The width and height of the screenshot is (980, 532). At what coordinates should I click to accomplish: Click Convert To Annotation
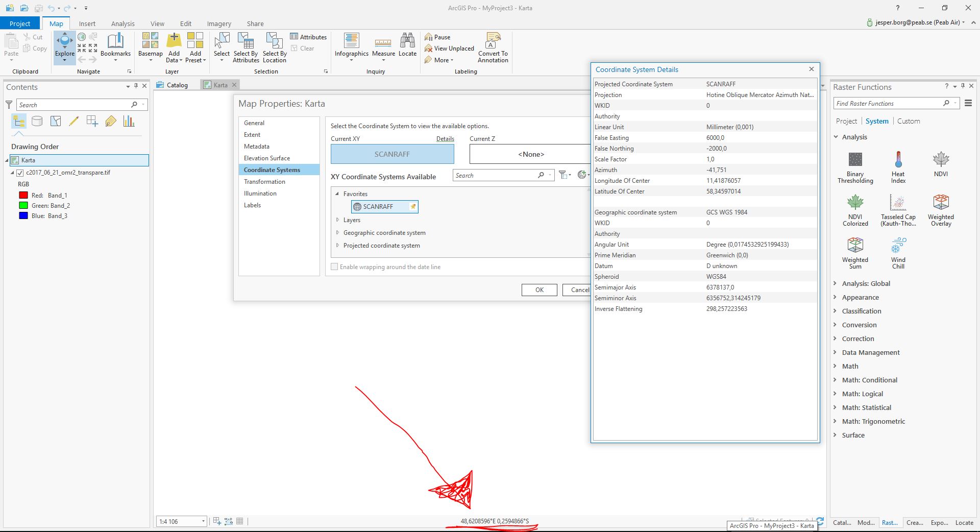point(493,47)
